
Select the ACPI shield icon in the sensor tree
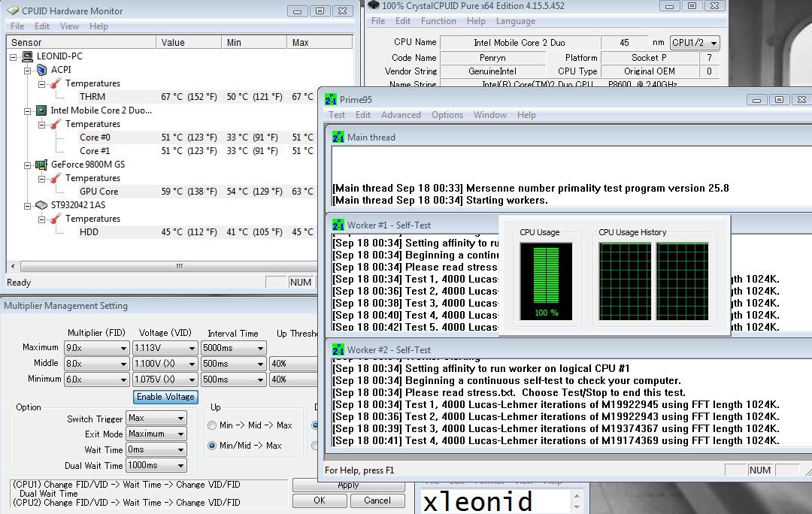click(x=41, y=70)
